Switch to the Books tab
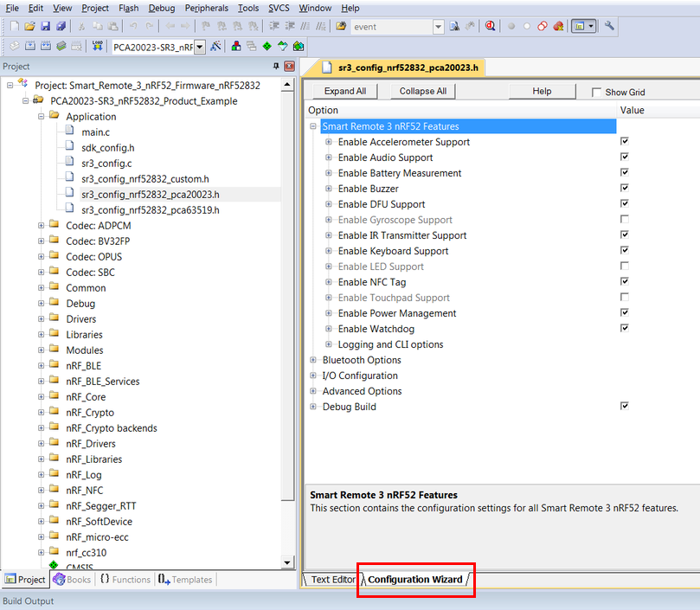This screenshot has height=610, width=700. (73, 579)
